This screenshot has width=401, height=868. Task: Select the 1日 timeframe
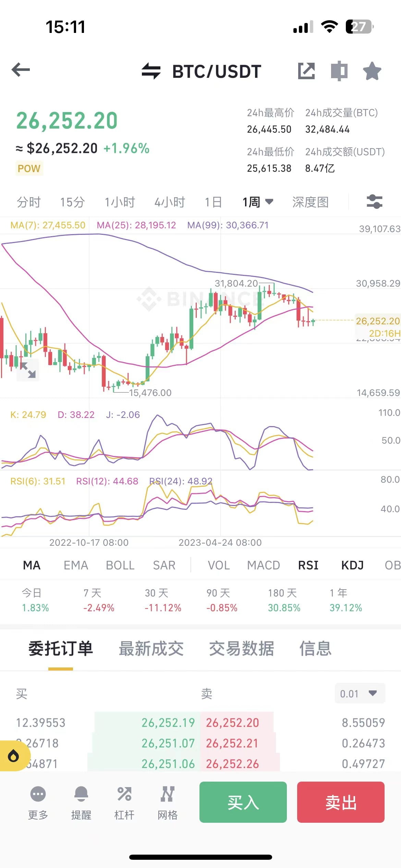[214, 202]
